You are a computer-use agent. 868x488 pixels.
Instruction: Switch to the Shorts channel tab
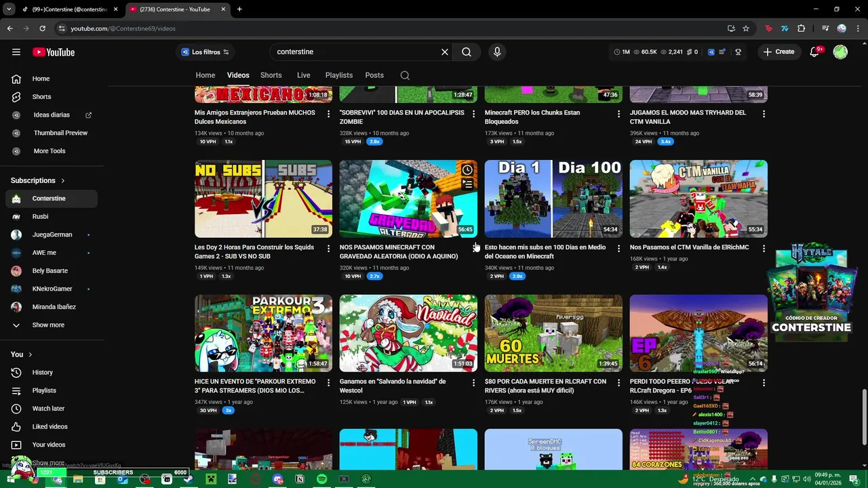click(x=271, y=75)
